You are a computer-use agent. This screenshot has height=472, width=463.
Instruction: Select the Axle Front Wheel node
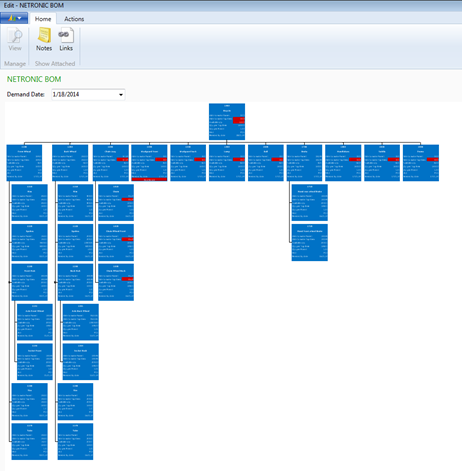pyautogui.click(x=35, y=322)
